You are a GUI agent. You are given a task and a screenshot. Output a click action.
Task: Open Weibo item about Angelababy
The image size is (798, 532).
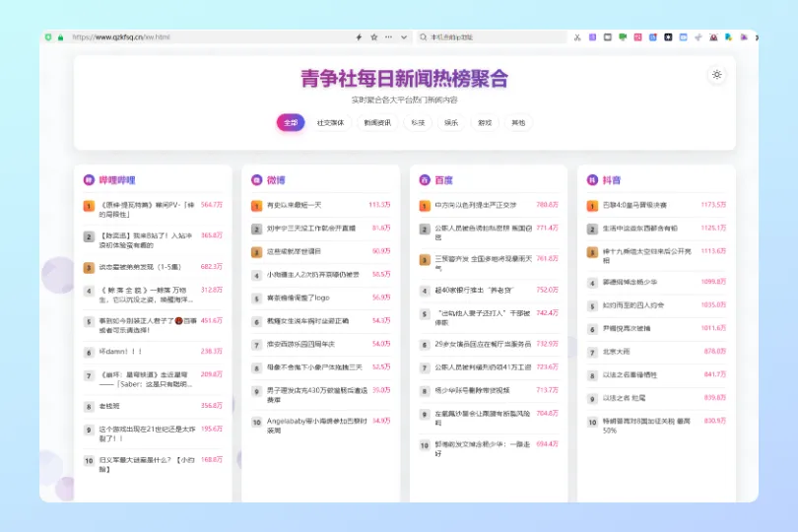coord(316,426)
